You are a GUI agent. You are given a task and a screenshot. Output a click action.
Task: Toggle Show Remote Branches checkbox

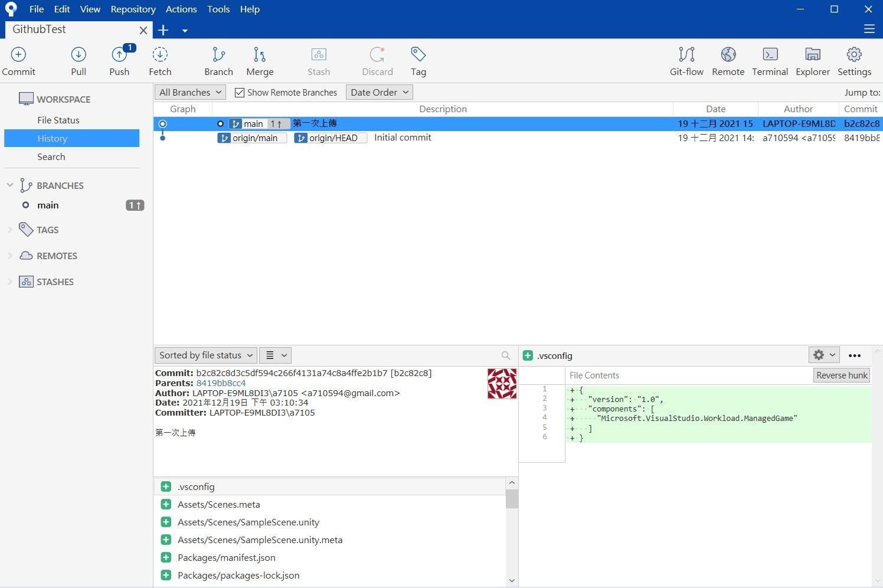coord(240,93)
